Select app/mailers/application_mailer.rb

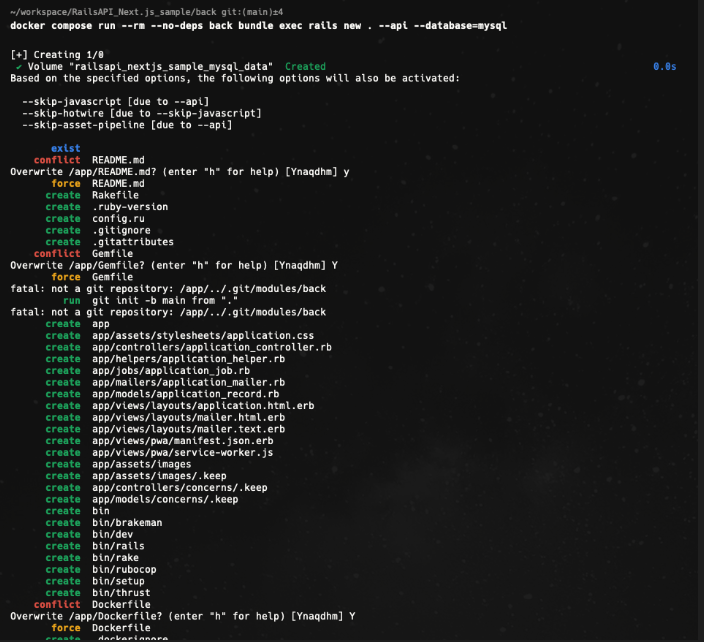(189, 382)
